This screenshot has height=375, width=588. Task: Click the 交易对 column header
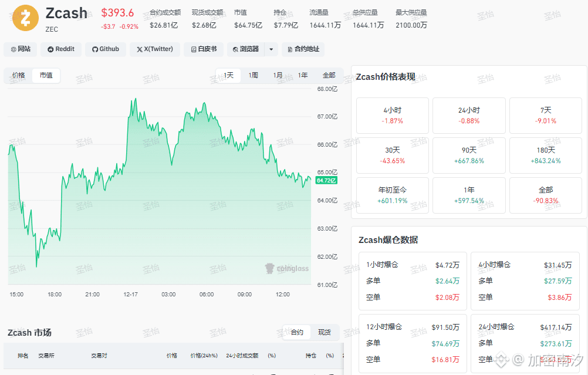coord(99,356)
